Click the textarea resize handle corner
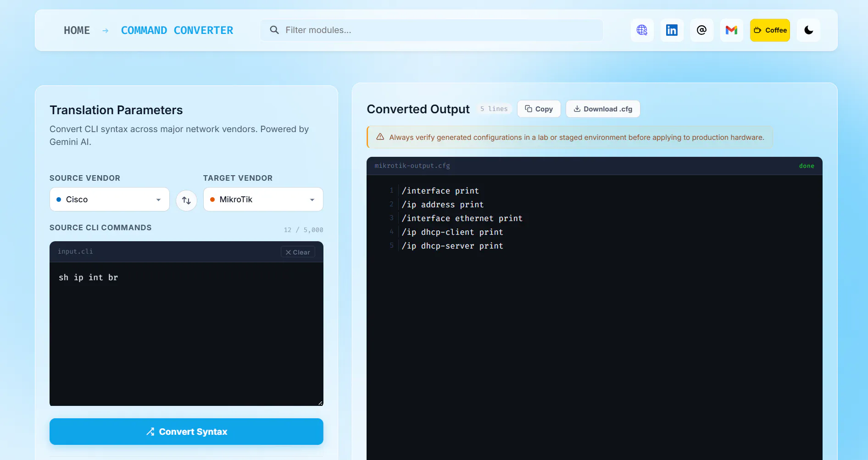This screenshot has height=460, width=868. tap(320, 403)
